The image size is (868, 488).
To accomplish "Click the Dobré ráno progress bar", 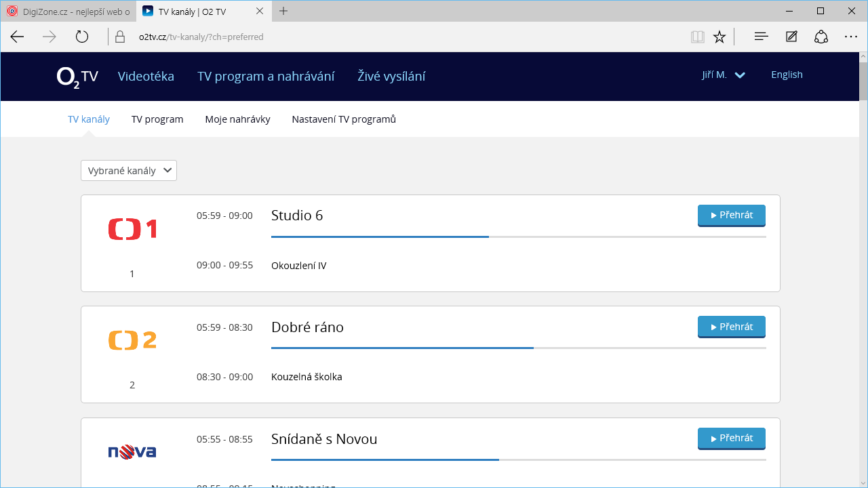I will coord(519,348).
